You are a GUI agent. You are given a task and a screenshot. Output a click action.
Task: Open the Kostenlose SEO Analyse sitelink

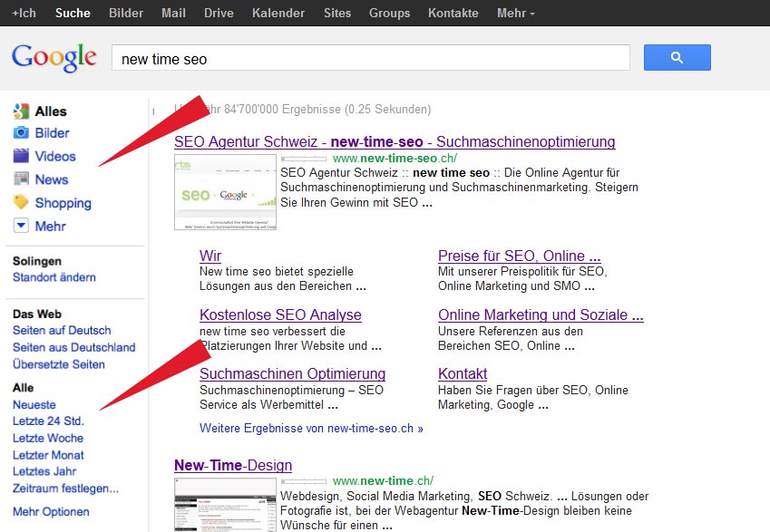tap(280, 314)
